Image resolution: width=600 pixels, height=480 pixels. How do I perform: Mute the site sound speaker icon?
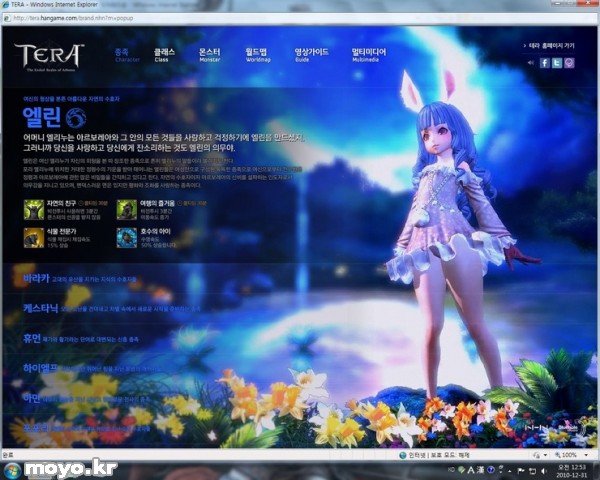tap(531, 63)
